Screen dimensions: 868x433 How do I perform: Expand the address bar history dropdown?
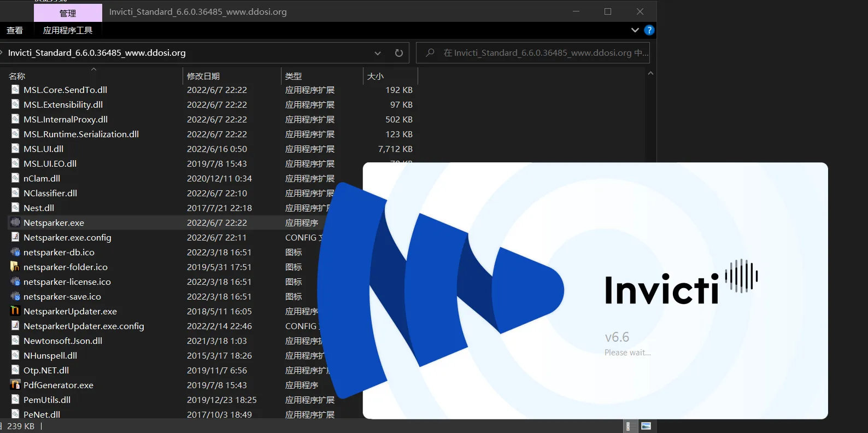tap(378, 53)
